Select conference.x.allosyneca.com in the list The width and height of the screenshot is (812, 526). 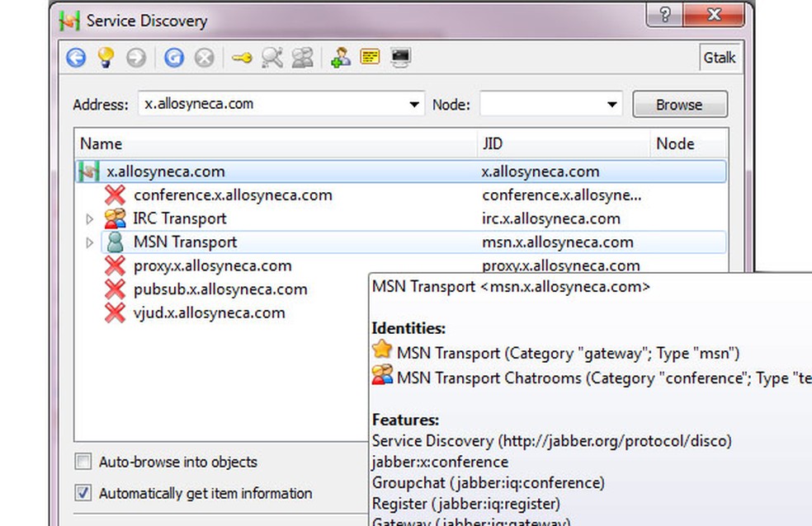coord(233,195)
